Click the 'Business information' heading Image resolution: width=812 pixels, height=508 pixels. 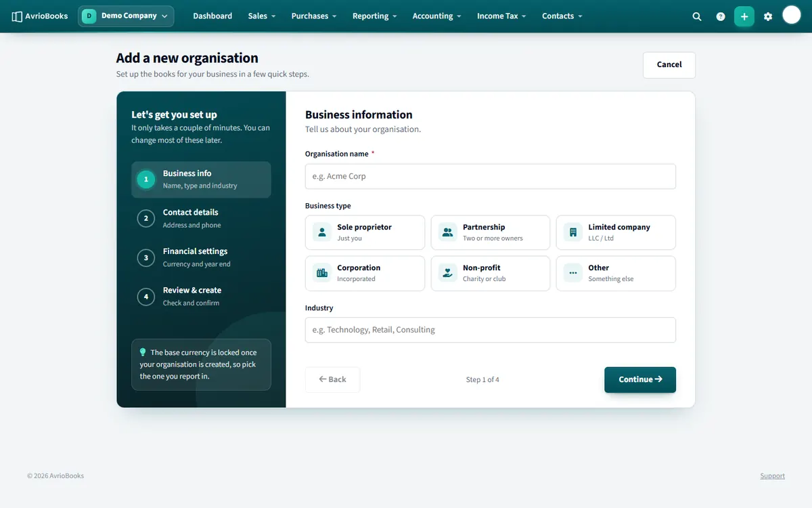tap(359, 115)
